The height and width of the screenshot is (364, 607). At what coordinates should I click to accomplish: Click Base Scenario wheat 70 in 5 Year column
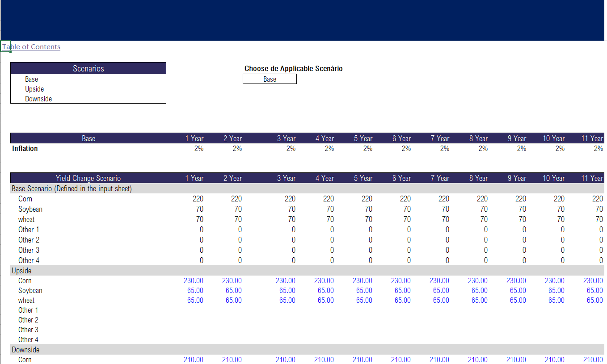click(369, 219)
